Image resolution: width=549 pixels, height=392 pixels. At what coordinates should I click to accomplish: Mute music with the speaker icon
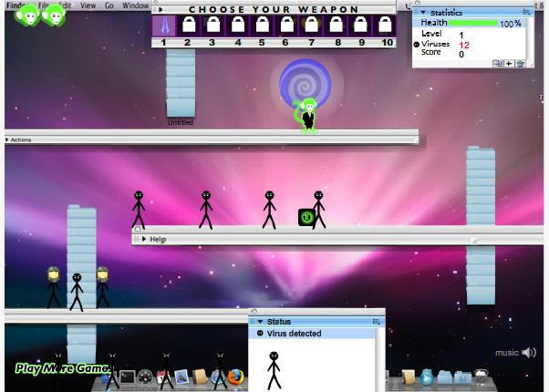coord(529,353)
